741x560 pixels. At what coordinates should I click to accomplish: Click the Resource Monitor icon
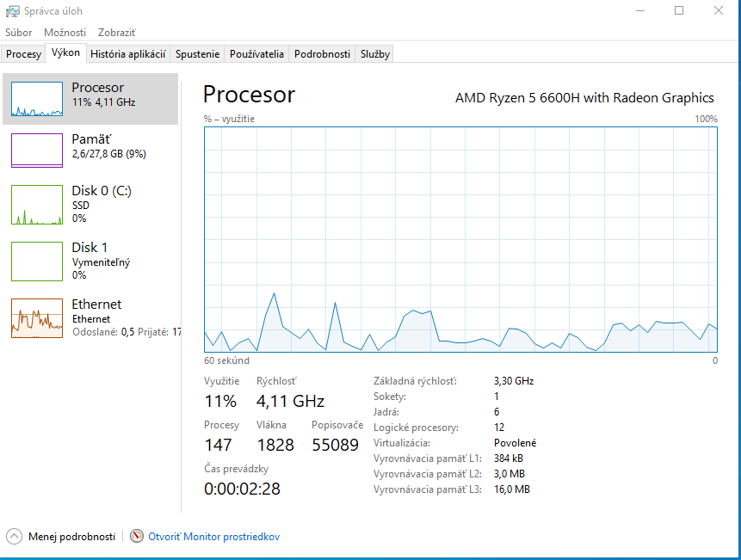click(x=137, y=537)
